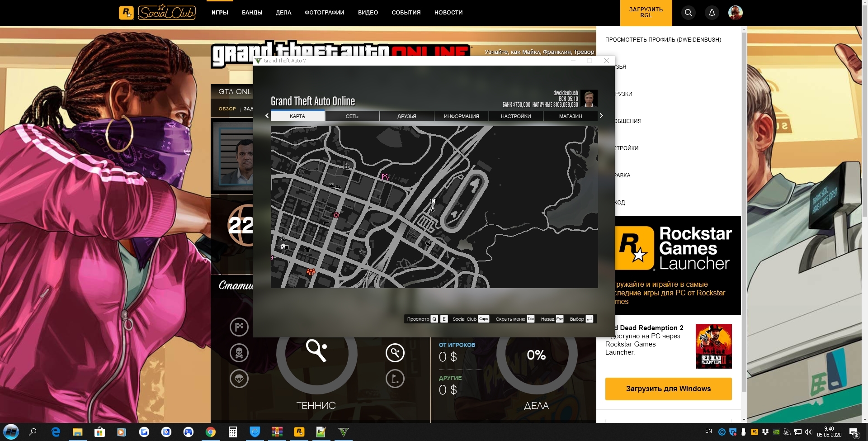The height and width of the screenshot is (441, 868).
Task: Select the pink race flag map marker
Action: pyautogui.click(x=385, y=177)
